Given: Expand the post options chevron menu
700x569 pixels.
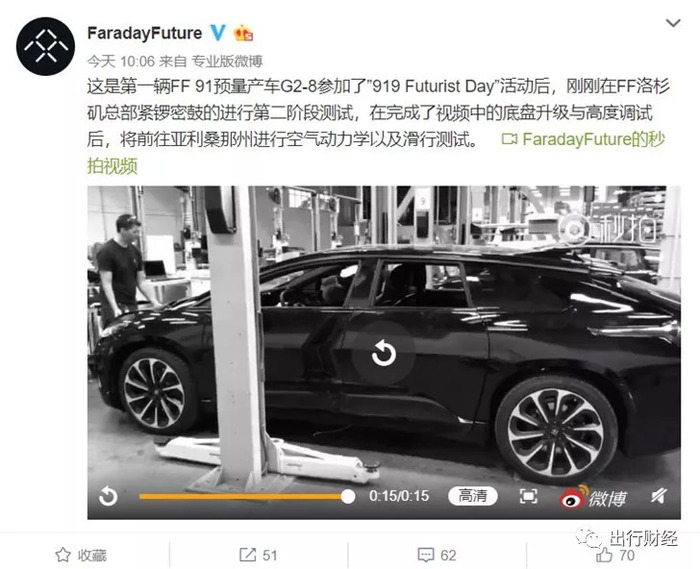Looking at the screenshot, I should coord(673,23).
